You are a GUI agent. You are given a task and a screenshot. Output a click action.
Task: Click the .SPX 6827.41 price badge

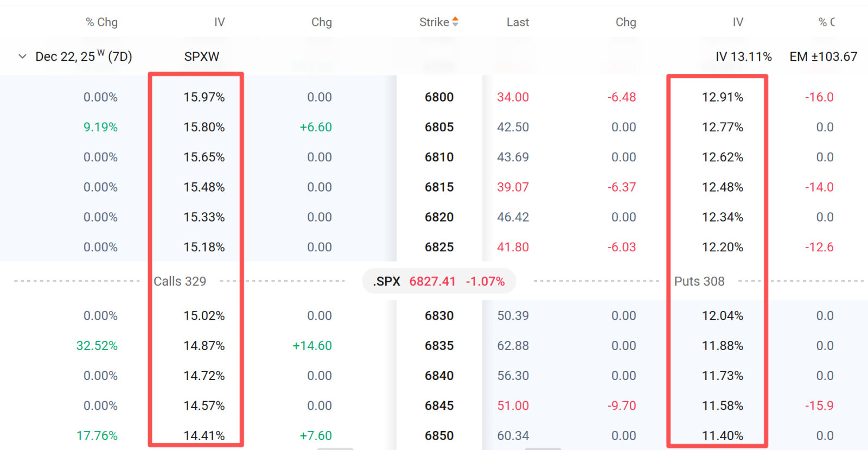[x=439, y=281]
